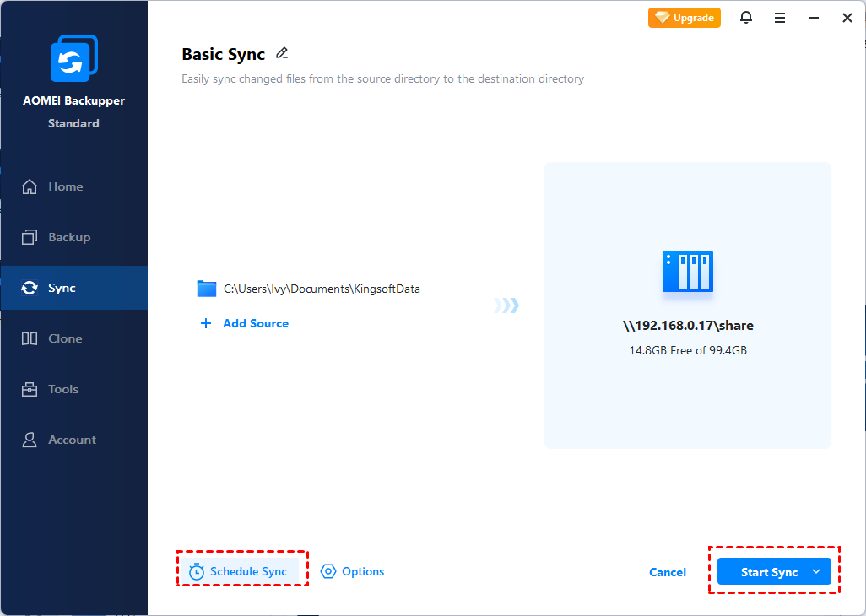866x616 pixels.
Task: Click the KingsoftData source folder icon
Action: [x=207, y=289]
